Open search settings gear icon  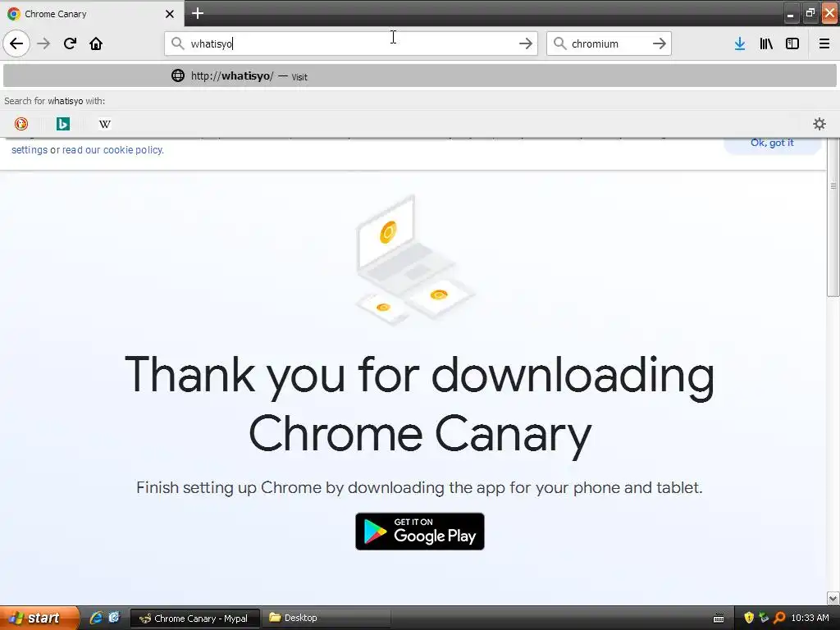coord(819,124)
